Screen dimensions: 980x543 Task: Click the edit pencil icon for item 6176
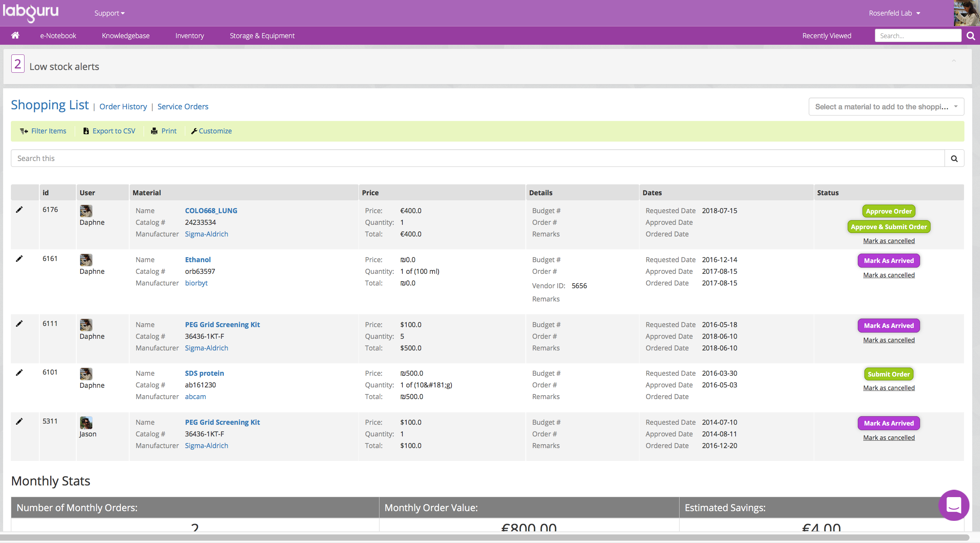(19, 209)
